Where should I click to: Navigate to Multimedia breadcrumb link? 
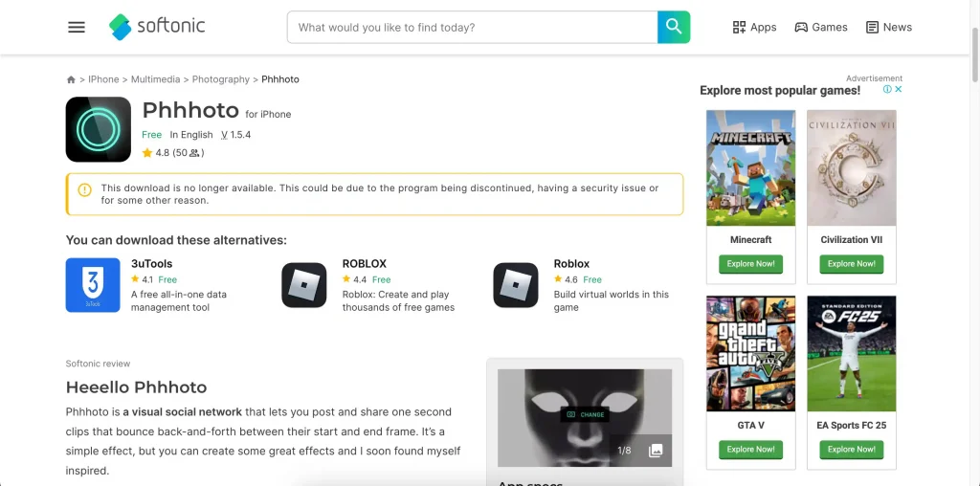[155, 79]
